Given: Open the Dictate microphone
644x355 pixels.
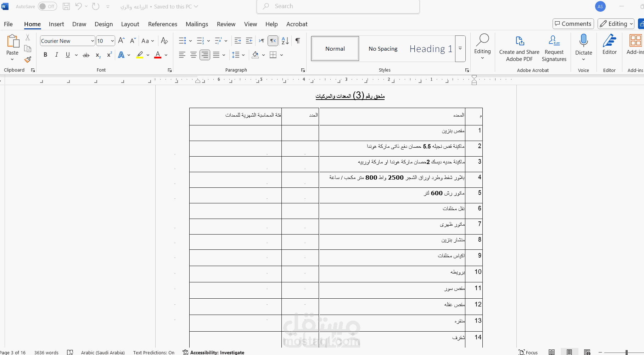Looking at the screenshot, I should (583, 41).
